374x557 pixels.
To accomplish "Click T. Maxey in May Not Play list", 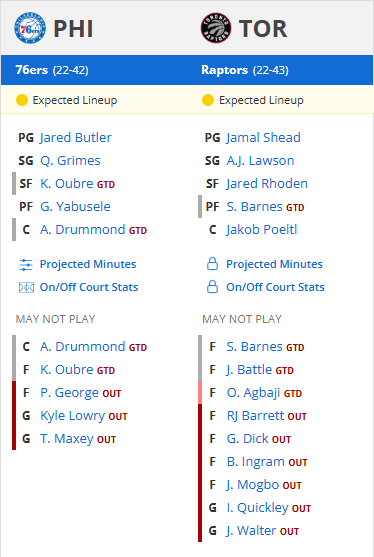I will point(67,439).
